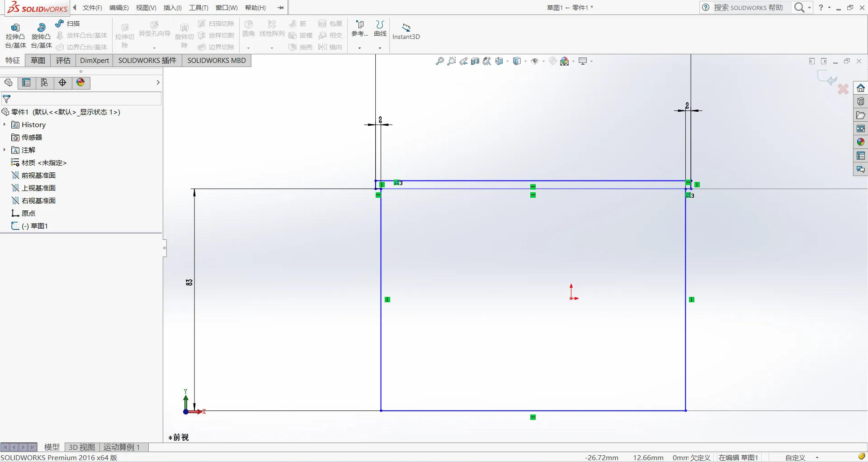Open Appearances color ball in task pane

click(861, 142)
